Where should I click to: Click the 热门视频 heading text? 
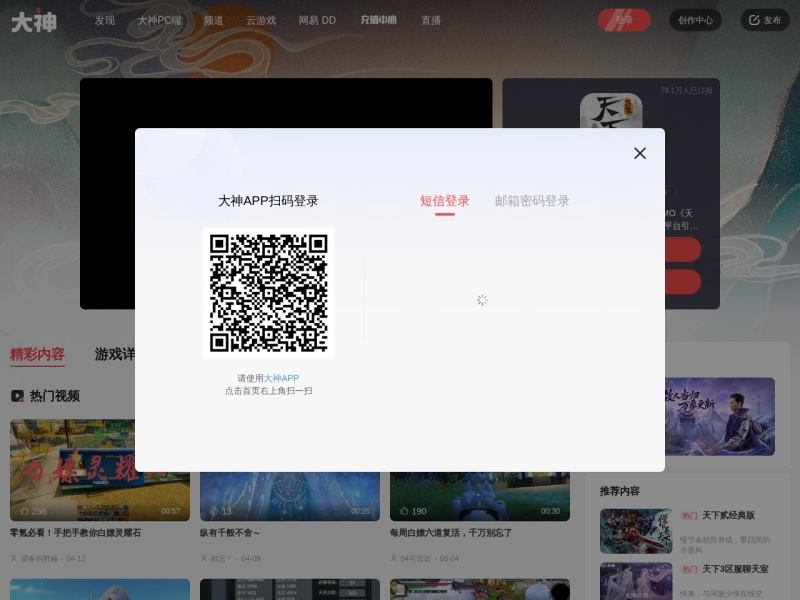[x=55, y=396]
